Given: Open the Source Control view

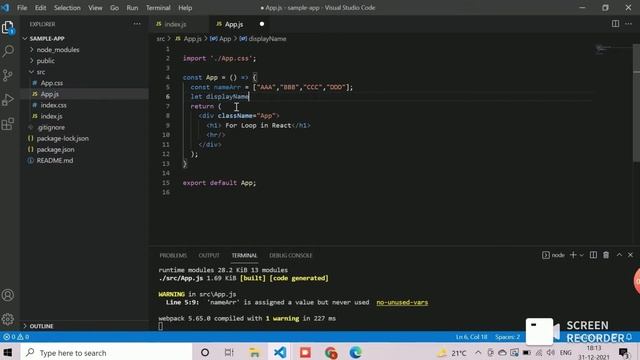Looking at the screenshot, I should tap(8, 76).
